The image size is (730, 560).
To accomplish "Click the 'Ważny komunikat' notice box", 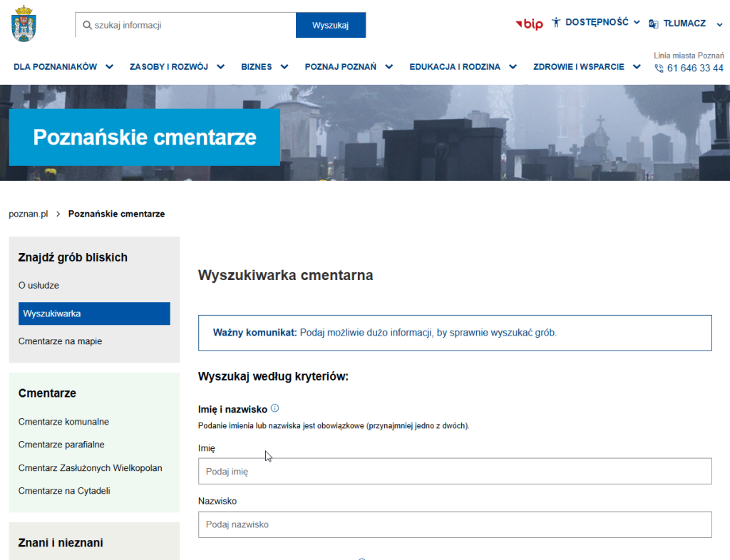I will click(x=455, y=333).
